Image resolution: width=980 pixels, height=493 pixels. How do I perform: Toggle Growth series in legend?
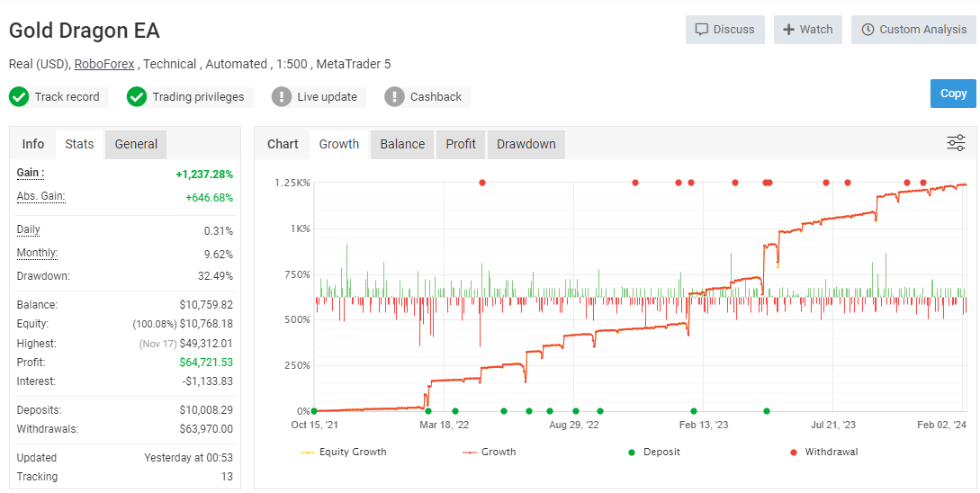[x=489, y=452]
